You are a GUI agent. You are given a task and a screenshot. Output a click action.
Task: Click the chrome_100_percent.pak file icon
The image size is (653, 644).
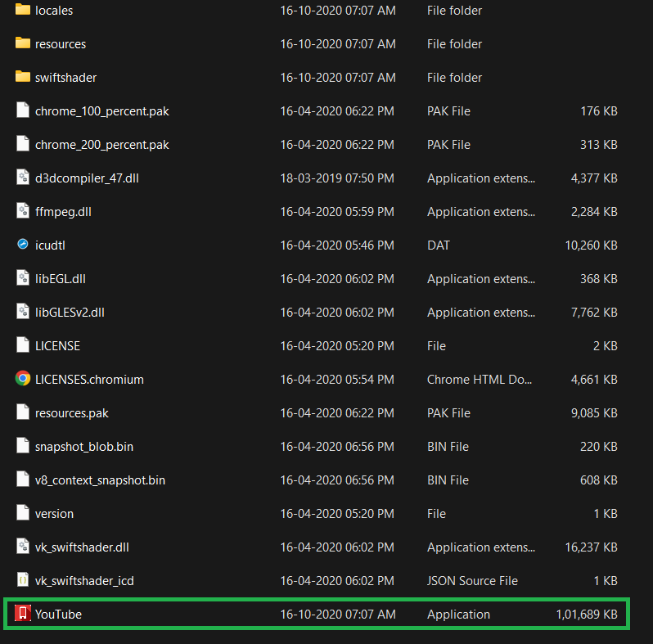[x=22, y=110]
